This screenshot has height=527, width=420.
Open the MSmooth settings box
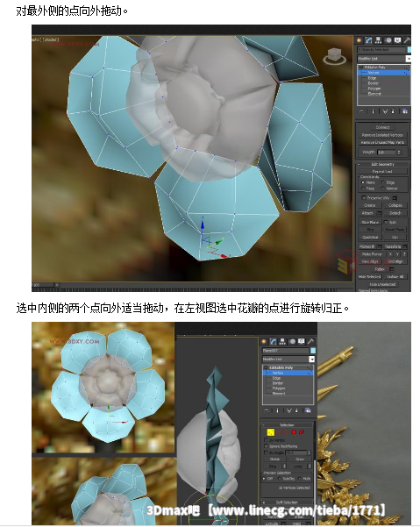pyautogui.click(x=380, y=246)
